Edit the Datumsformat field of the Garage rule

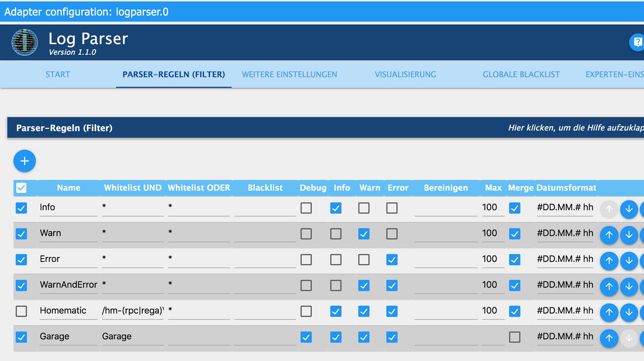tap(565, 337)
